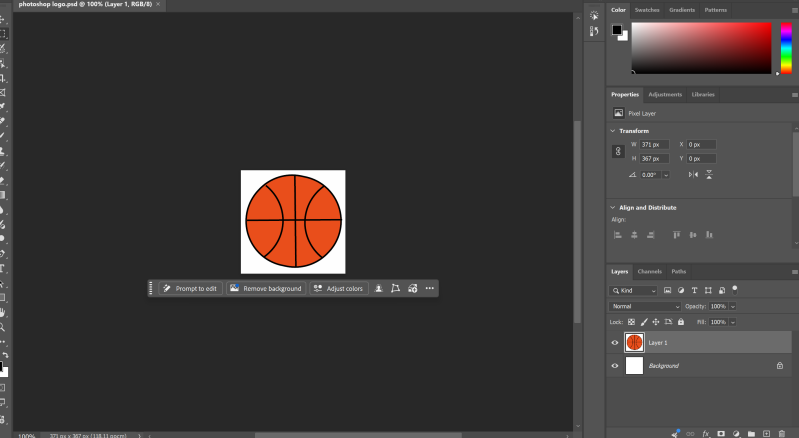Screen dimensions: 799x438
Task: Click the filter for type layers icon
Action: click(694, 290)
